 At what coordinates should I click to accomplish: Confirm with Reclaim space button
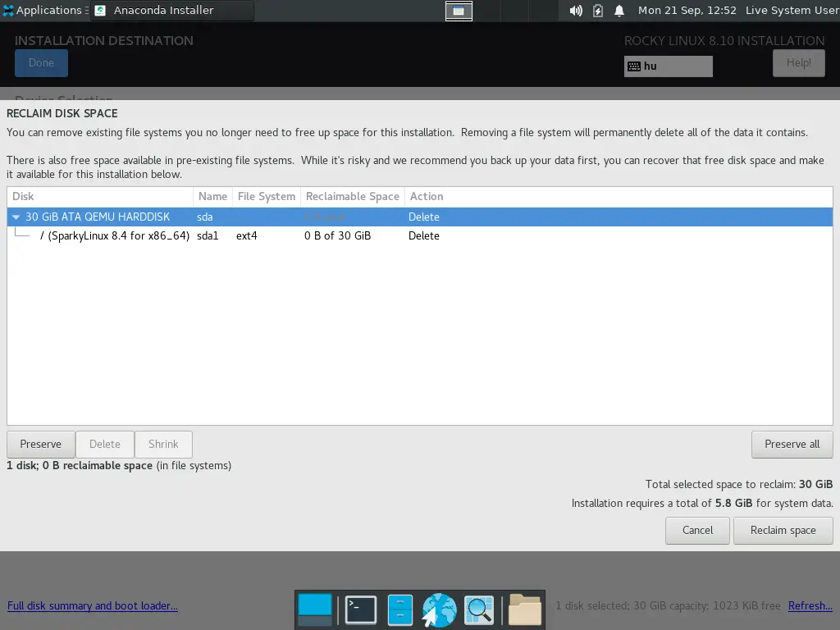tap(783, 531)
